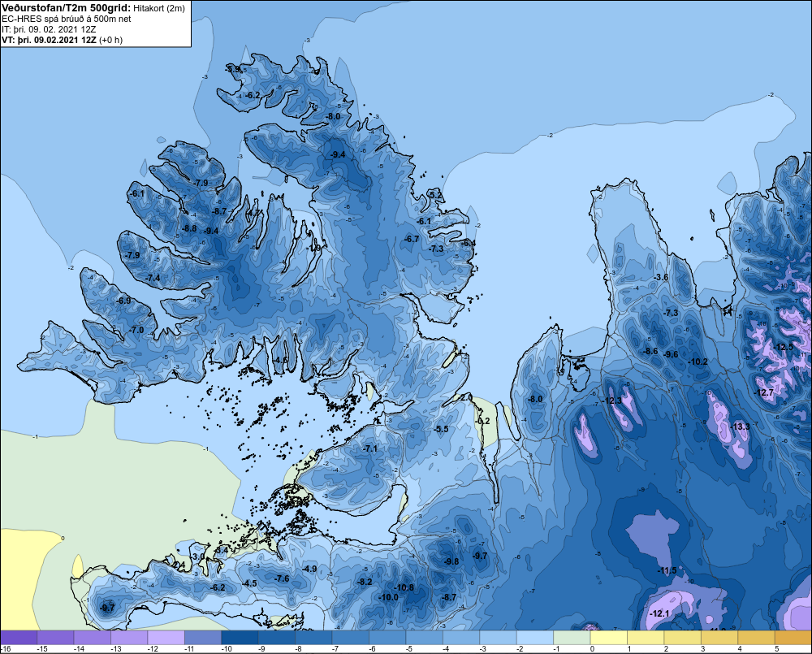Select the orange legend swatch right of 5

coord(793,638)
